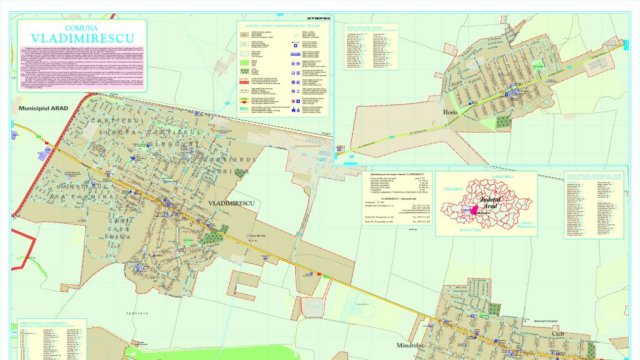Open the Judetul Arad county inset map
Image resolution: width=640 pixels, height=360 pixels.
tap(487, 203)
